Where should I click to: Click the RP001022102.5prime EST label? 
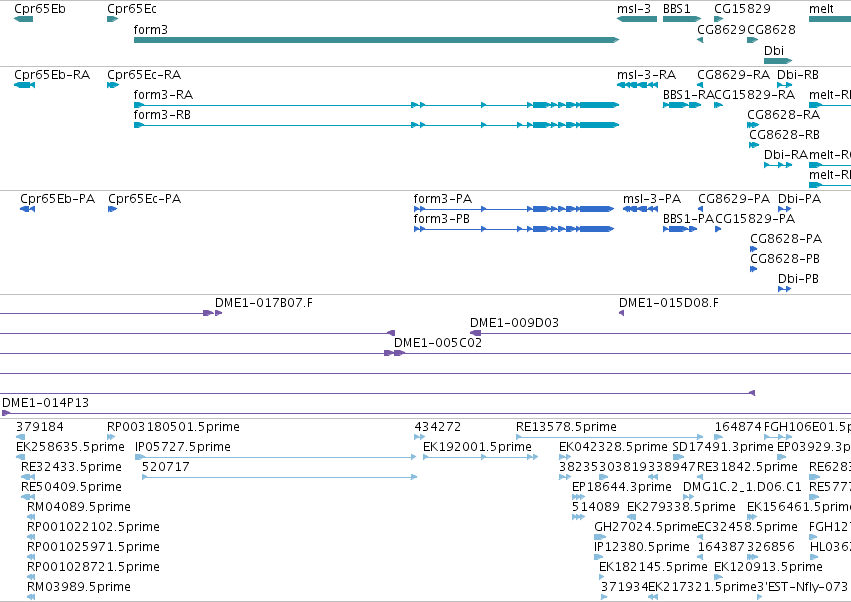coord(93,527)
